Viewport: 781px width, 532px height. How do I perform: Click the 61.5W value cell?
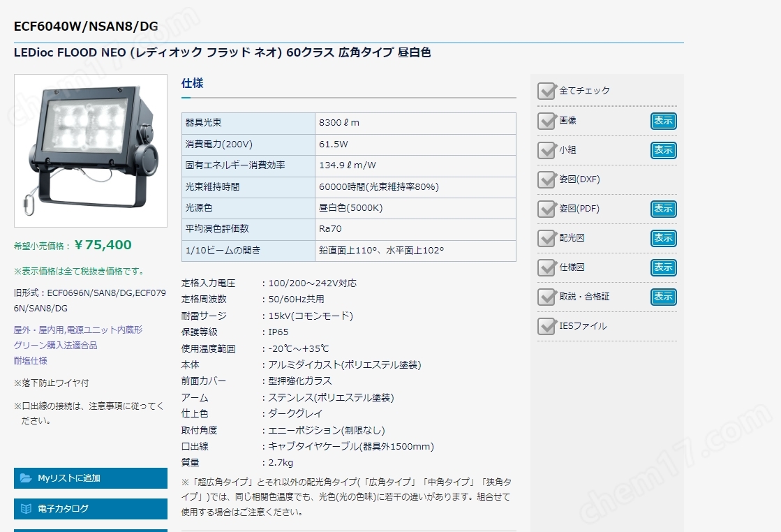coord(415,145)
